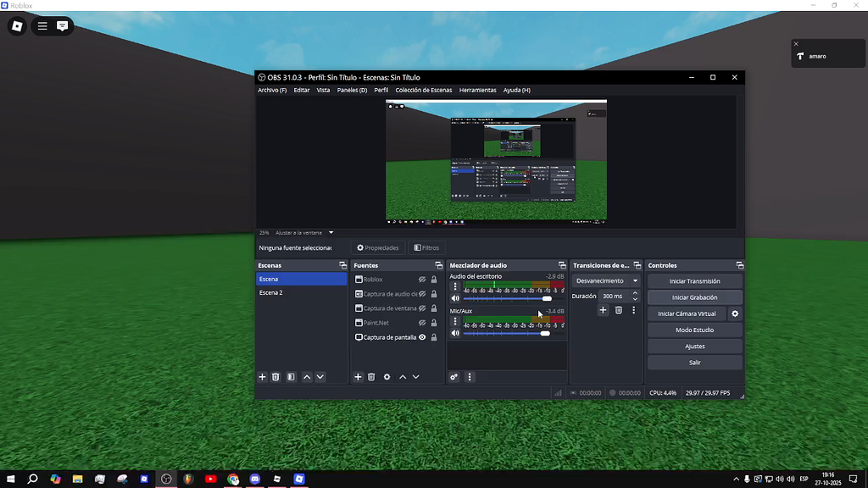This screenshot has width=868, height=488.
Task: Open advanced audio properties gears icon
Action: click(454, 377)
